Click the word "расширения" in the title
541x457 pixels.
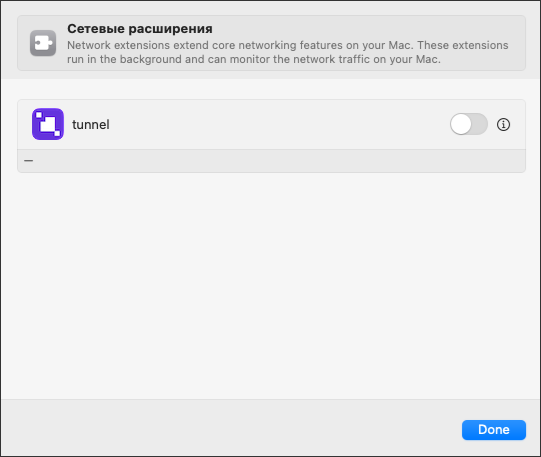pos(170,29)
